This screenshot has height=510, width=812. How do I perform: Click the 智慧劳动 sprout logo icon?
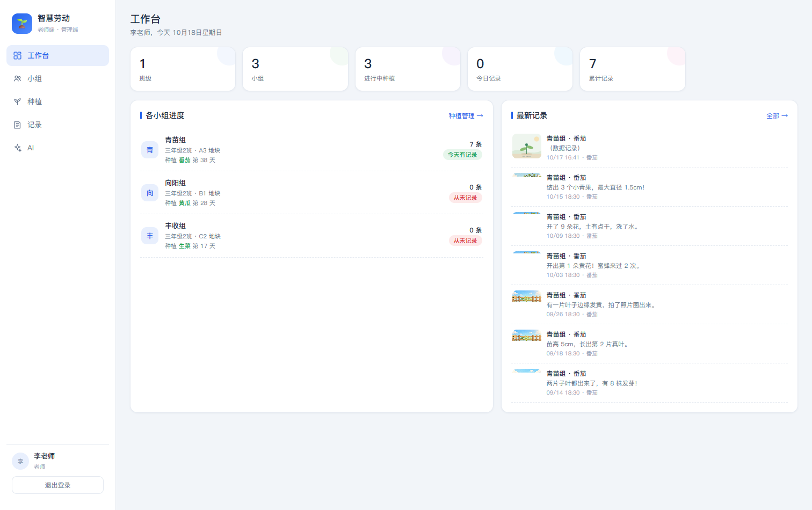tap(22, 24)
